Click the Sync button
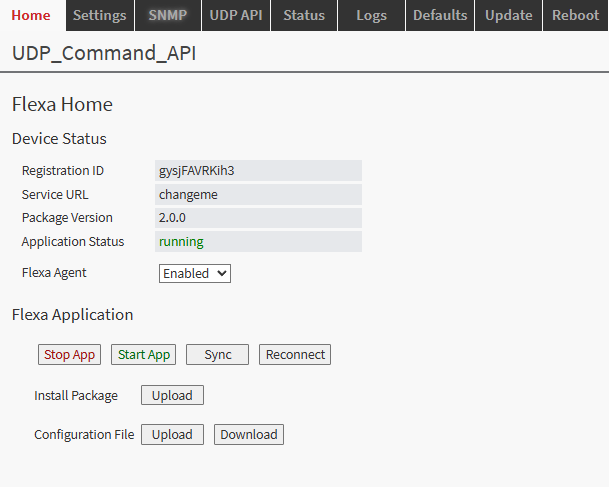 (x=217, y=355)
